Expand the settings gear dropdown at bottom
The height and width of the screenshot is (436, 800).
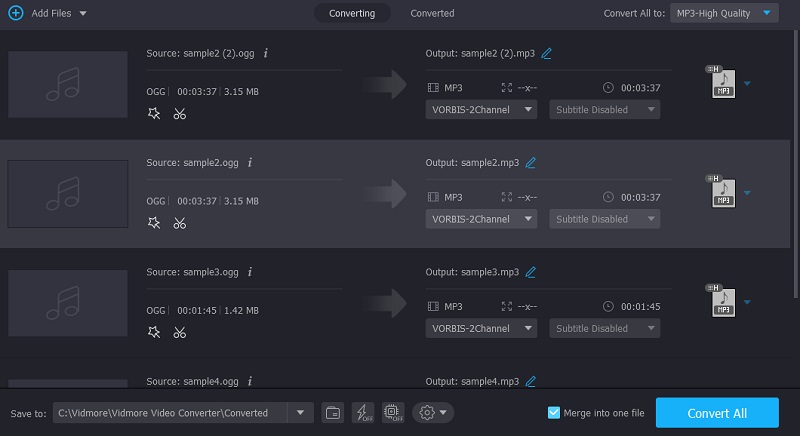433,412
